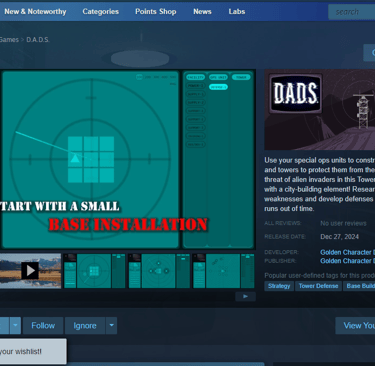The height and width of the screenshot is (366, 375).
Task: Select the base installation screenshot thumbnail
Action: pyautogui.click(x=94, y=271)
